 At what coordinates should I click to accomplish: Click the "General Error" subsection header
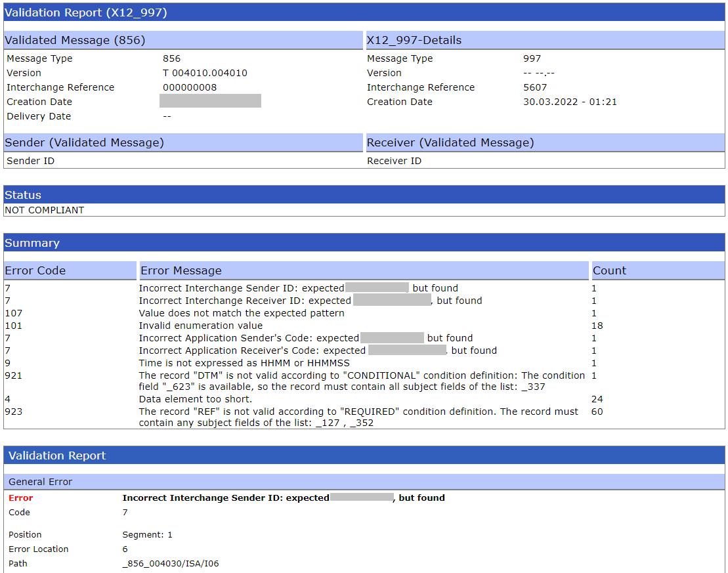click(x=41, y=482)
